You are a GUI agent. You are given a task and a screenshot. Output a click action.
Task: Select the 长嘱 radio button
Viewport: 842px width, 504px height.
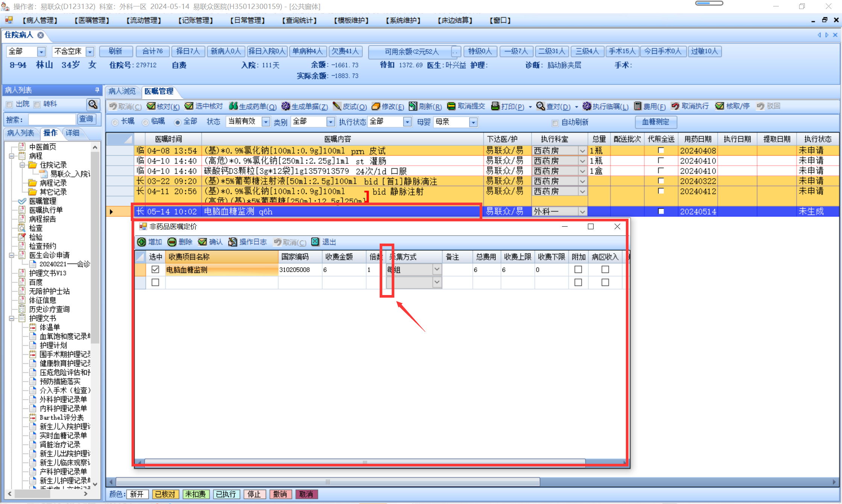[115, 122]
